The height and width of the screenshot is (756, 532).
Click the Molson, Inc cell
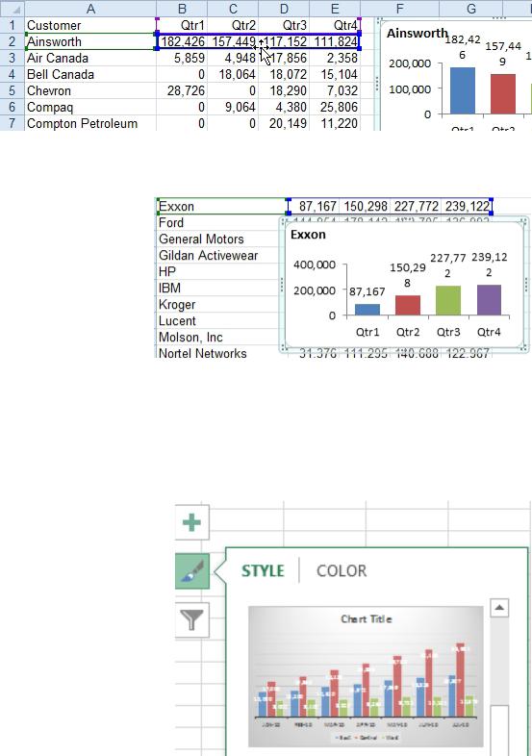[x=218, y=337]
